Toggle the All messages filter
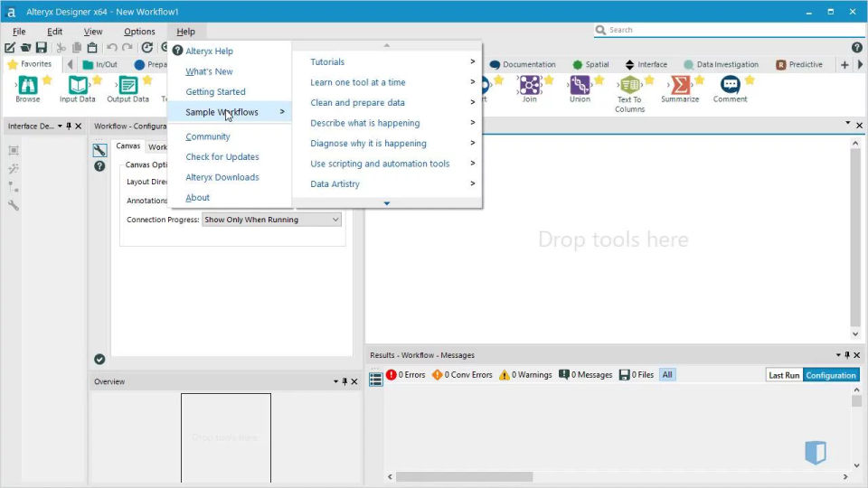The height and width of the screenshot is (488, 868). pos(667,374)
